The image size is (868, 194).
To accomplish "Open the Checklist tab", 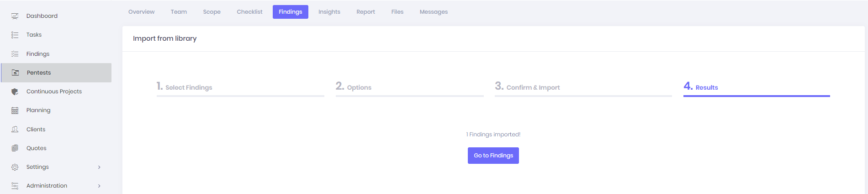I will tap(249, 12).
